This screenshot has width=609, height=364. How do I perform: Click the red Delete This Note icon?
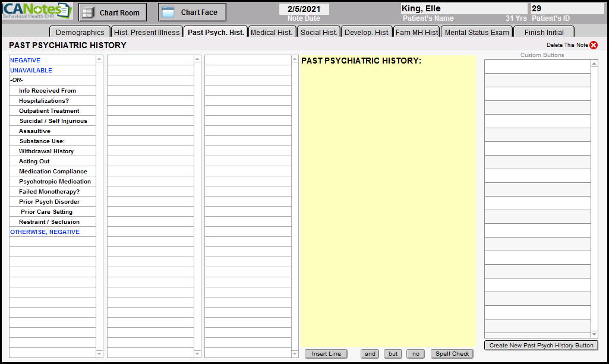(x=594, y=45)
